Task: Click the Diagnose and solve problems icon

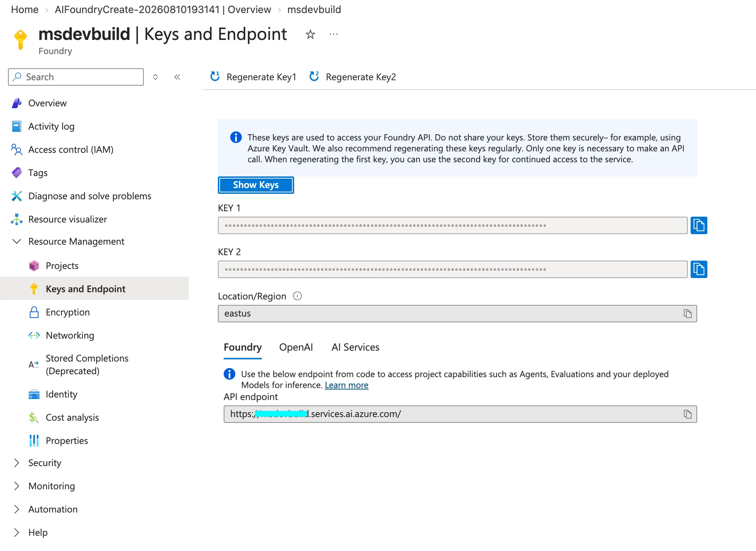Action: point(17,196)
